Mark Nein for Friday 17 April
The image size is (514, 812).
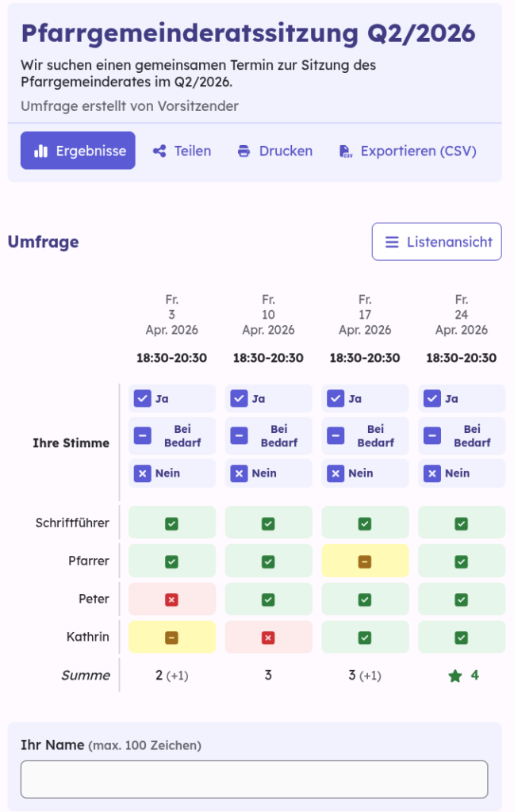[x=336, y=473]
